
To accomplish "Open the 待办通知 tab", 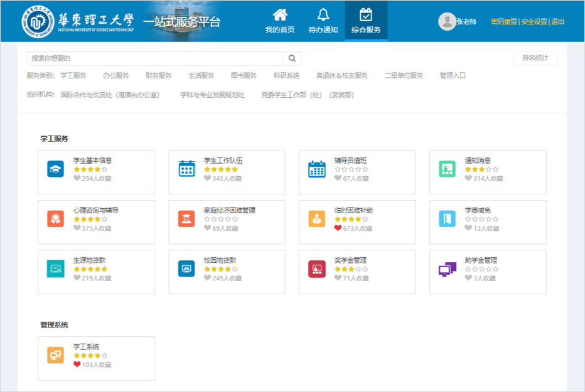I will click(323, 21).
